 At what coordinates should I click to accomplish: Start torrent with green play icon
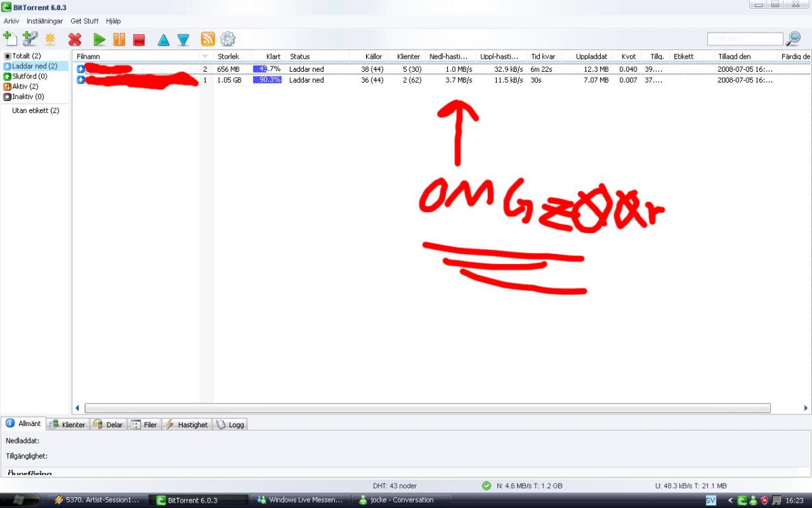pos(99,40)
